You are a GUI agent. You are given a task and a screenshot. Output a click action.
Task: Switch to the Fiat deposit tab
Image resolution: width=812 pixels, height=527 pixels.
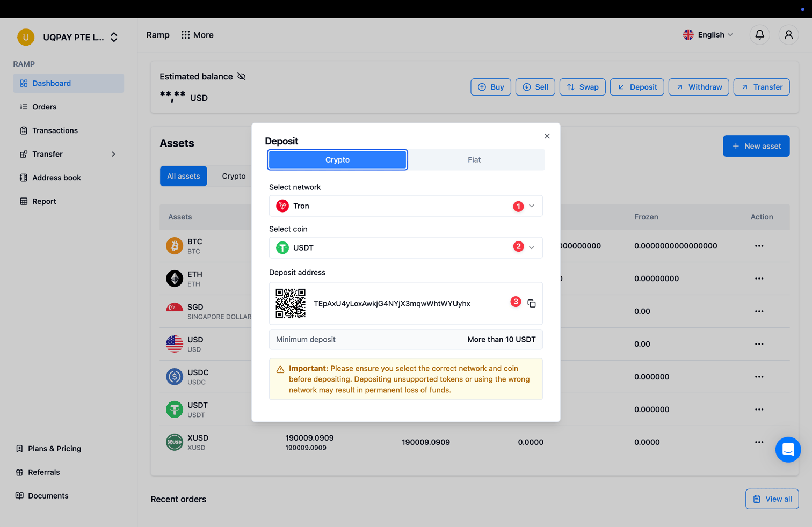tap(474, 160)
